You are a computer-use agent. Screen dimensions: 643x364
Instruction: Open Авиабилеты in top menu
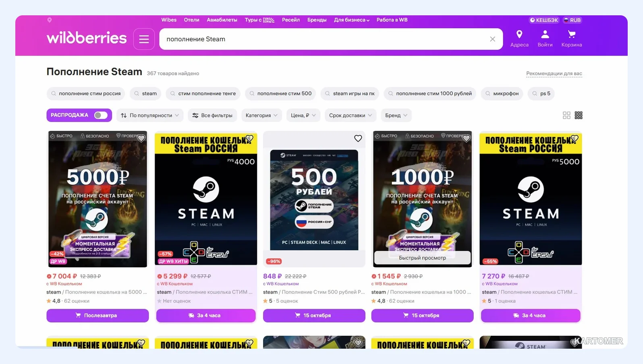(x=222, y=20)
